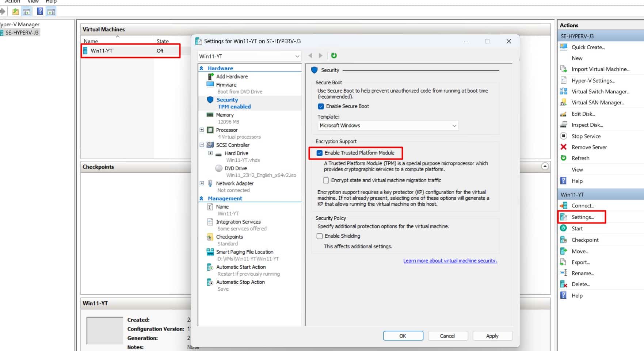Click the Refresh icon in the Actions pane
Screen dimensions: 644x351
(x=564, y=158)
